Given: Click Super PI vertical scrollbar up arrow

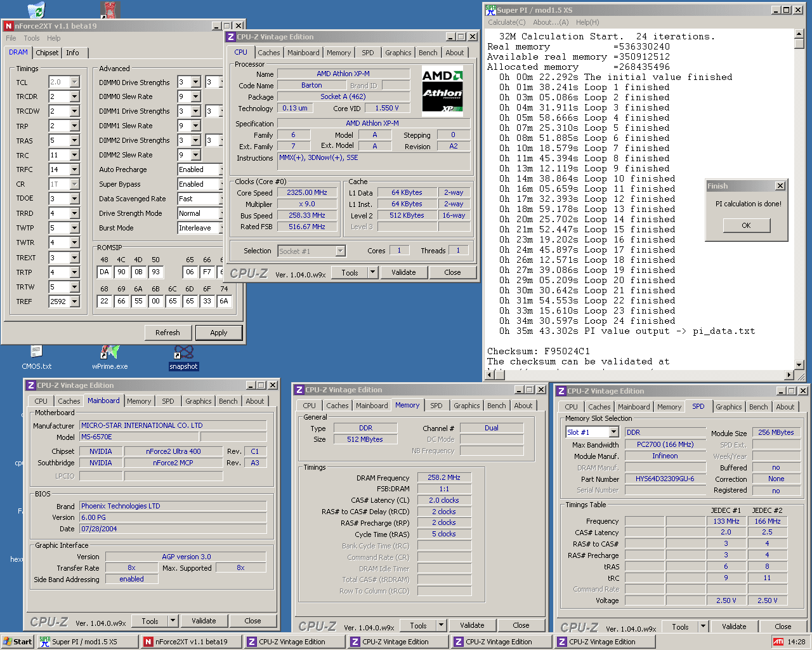Looking at the screenshot, I should (799, 34).
